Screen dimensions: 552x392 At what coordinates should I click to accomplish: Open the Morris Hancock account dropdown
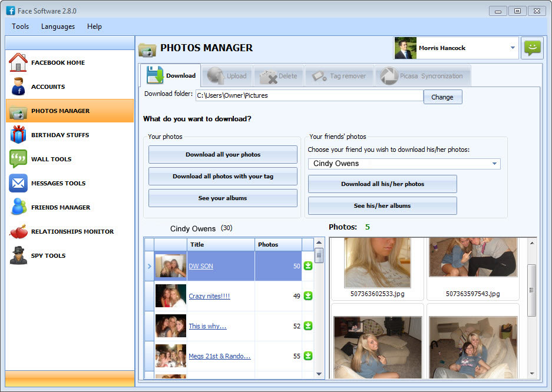click(x=513, y=48)
